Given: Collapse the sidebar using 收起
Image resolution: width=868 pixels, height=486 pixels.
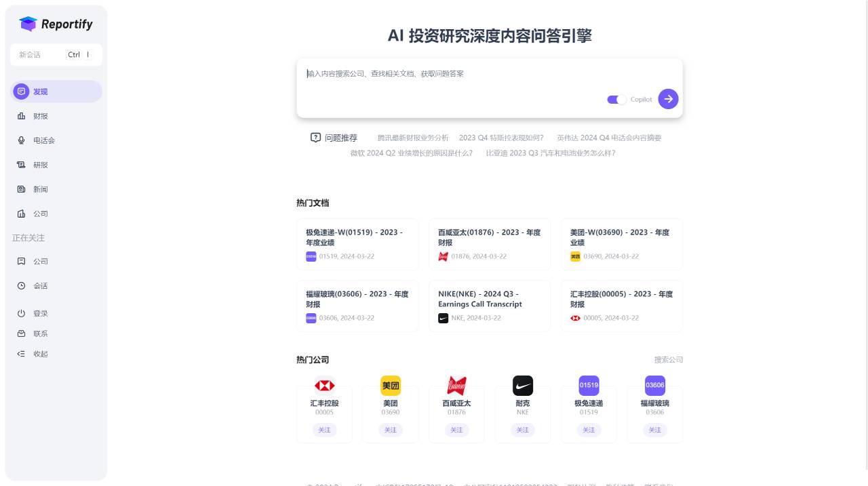Looking at the screenshot, I should coord(39,353).
